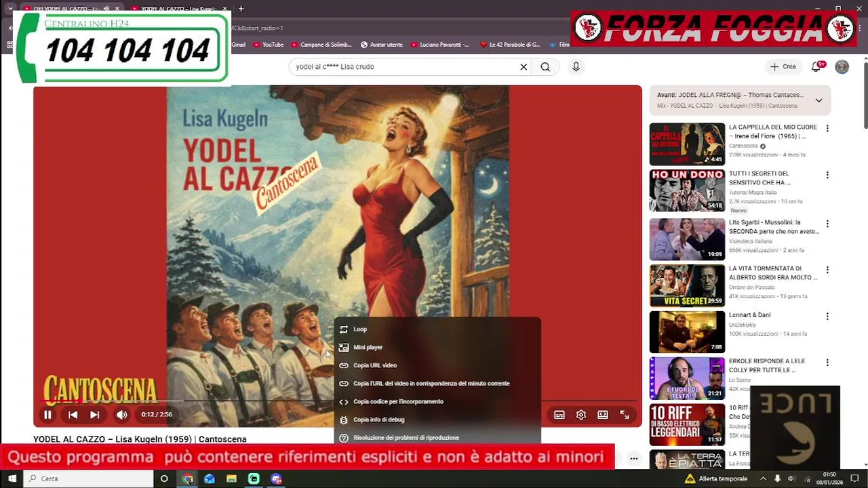Seek the video using the progress bar
The height and width of the screenshot is (488, 868).
(338, 401)
